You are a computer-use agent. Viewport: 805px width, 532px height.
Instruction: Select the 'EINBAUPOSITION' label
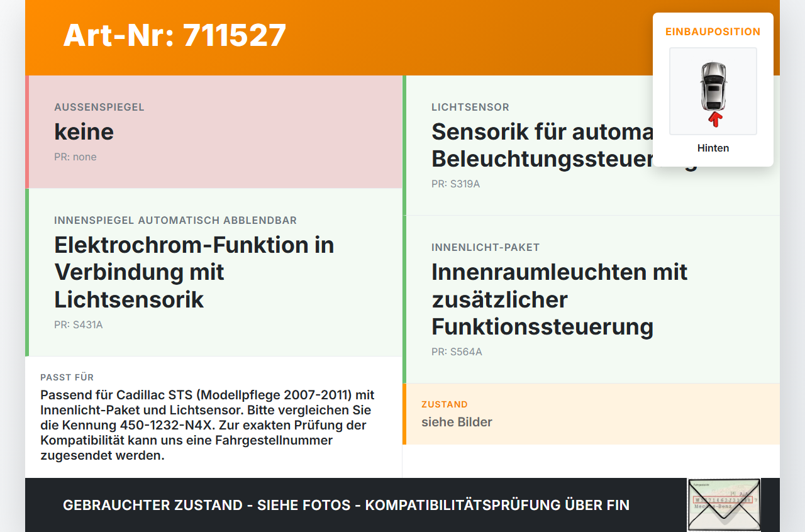click(713, 31)
